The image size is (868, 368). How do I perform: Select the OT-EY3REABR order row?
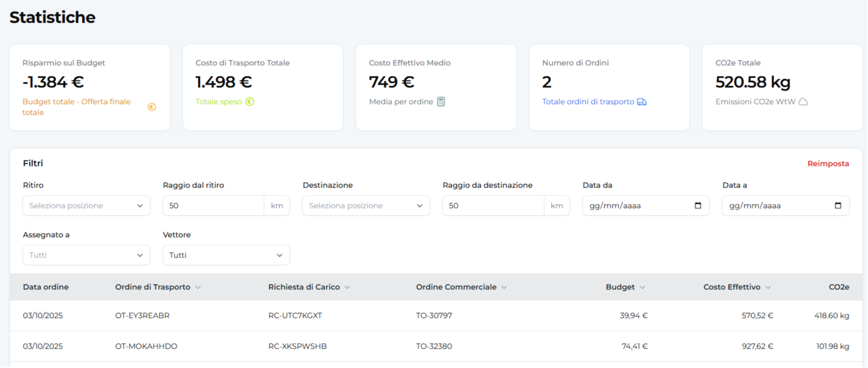(x=142, y=316)
